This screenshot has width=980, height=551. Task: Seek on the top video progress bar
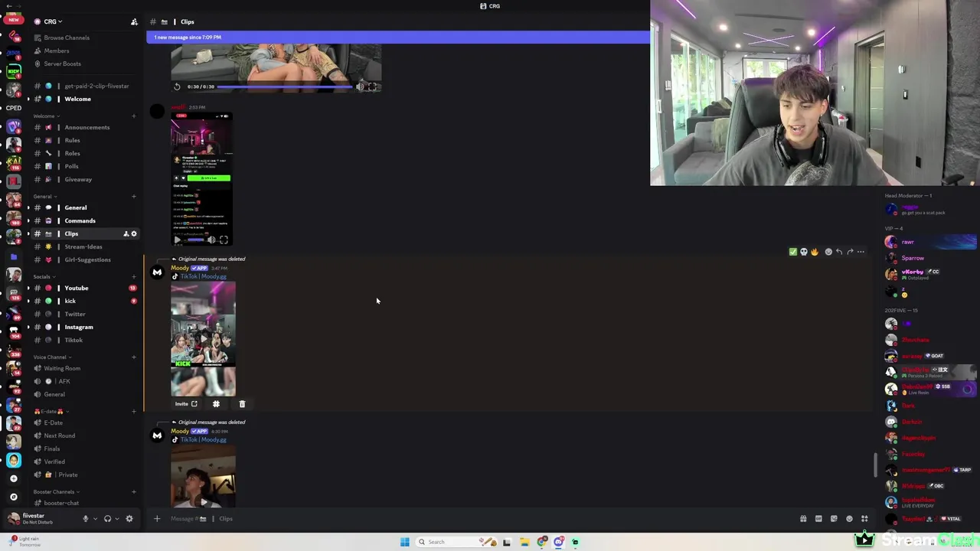click(x=285, y=86)
